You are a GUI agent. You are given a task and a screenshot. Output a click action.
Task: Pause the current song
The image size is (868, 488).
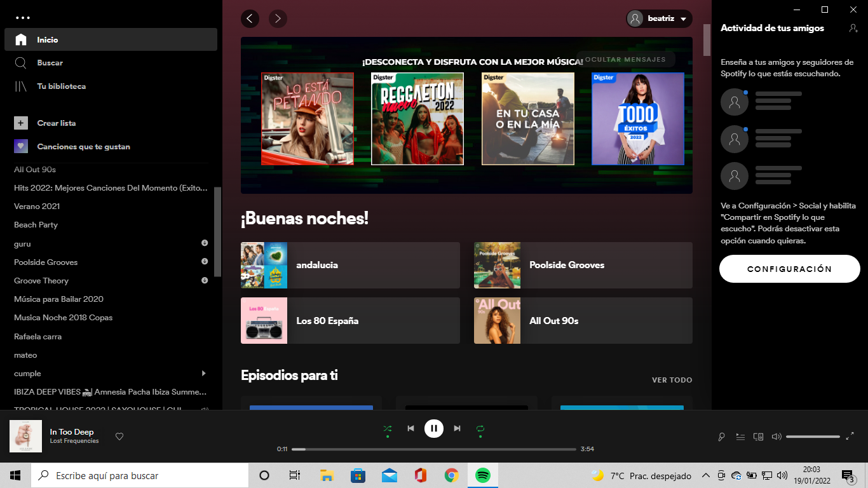[x=433, y=429]
